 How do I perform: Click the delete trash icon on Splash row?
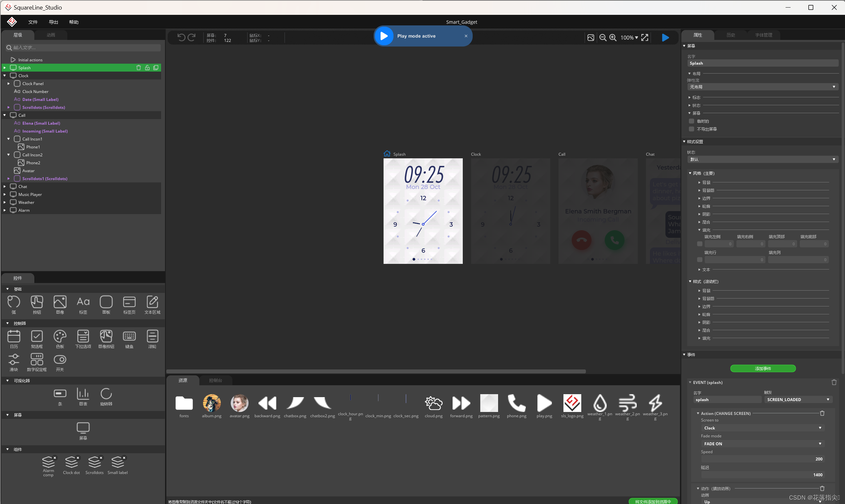[x=138, y=68]
